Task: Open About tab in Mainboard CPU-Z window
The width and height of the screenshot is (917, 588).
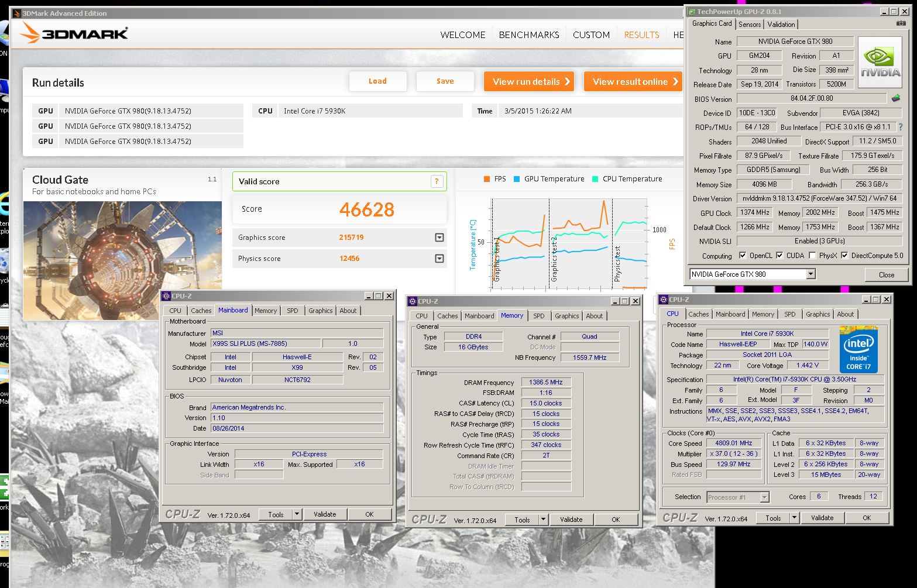Action: pyautogui.click(x=348, y=311)
